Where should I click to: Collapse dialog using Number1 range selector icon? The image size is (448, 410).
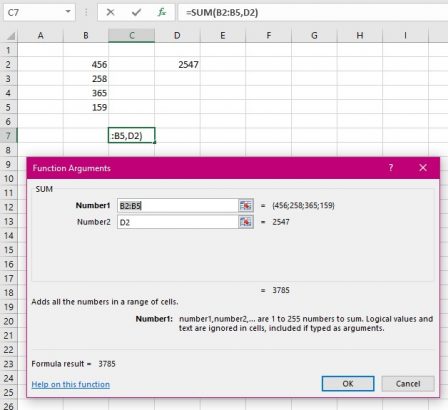coord(246,205)
